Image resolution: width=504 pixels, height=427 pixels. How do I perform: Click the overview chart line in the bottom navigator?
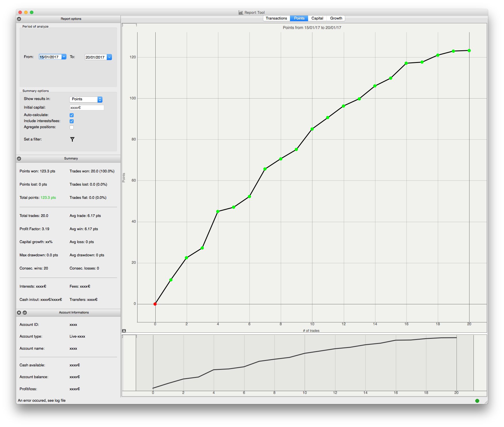tap(305, 353)
